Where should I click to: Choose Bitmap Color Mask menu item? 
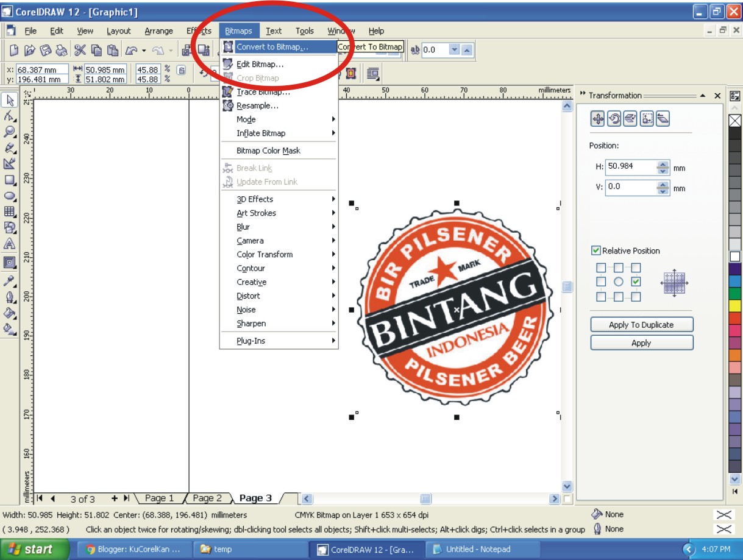pos(279,151)
